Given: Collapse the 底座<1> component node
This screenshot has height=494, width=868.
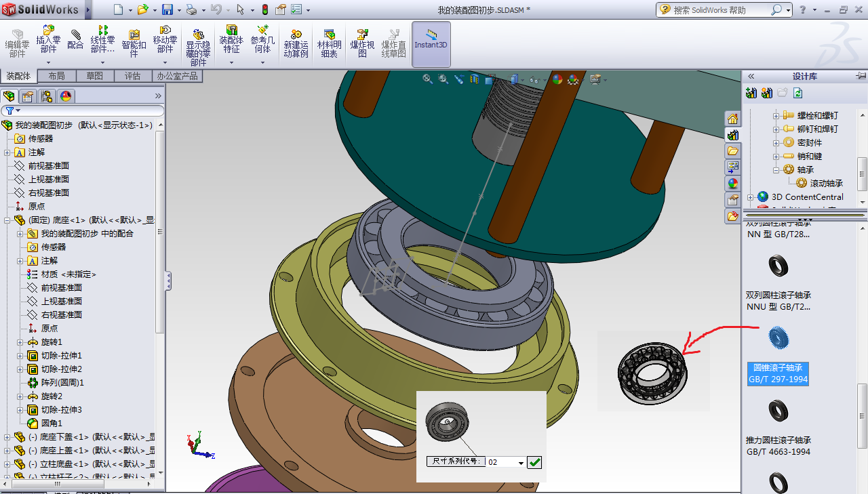Looking at the screenshot, I should [7, 220].
